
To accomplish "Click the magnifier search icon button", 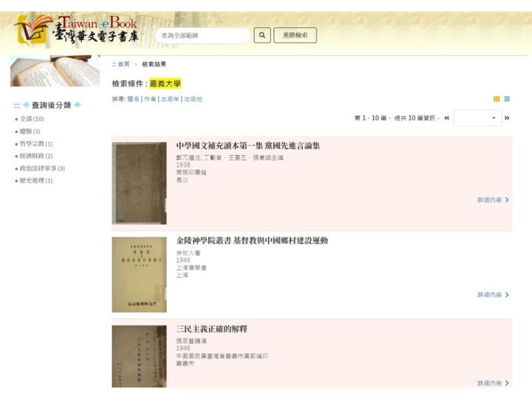I will [262, 35].
